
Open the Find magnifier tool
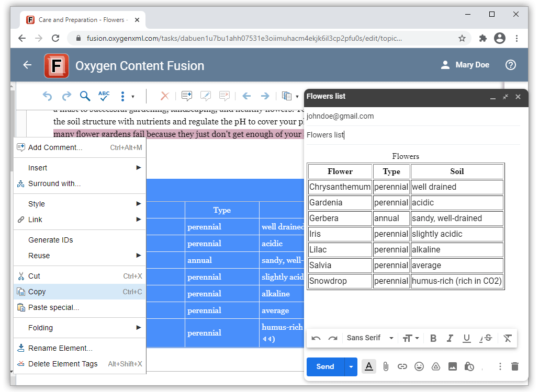[x=85, y=96]
